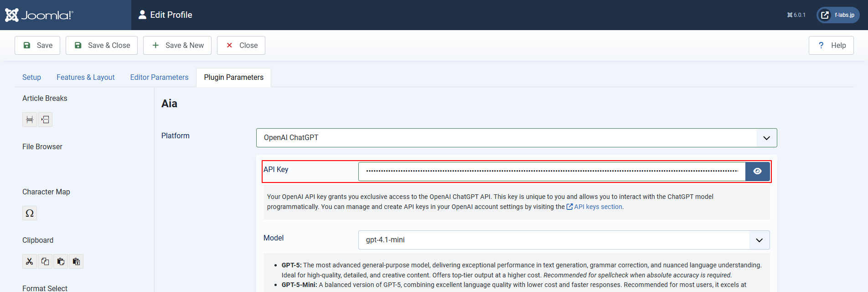
Task: Open the Help button in the toolbar
Action: pyautogui.click(x=831, y=46)
